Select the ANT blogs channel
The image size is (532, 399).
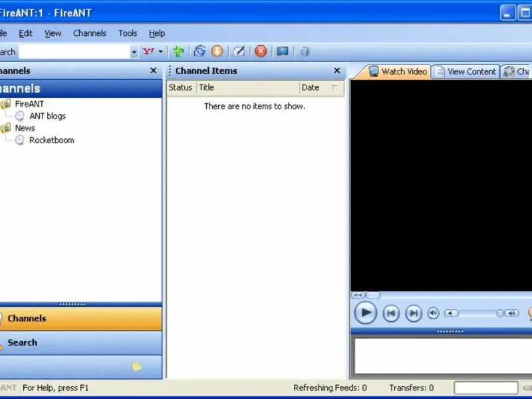47,116
